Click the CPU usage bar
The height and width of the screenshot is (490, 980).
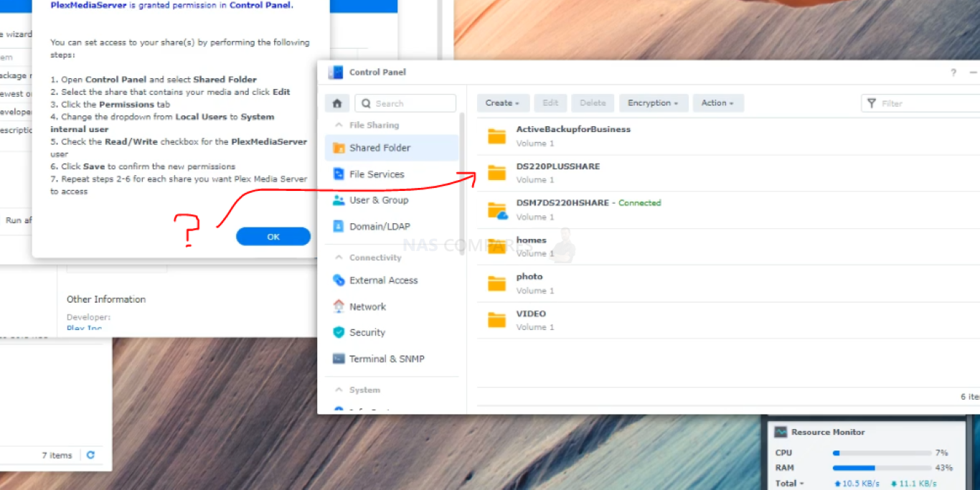pos(882,453)
